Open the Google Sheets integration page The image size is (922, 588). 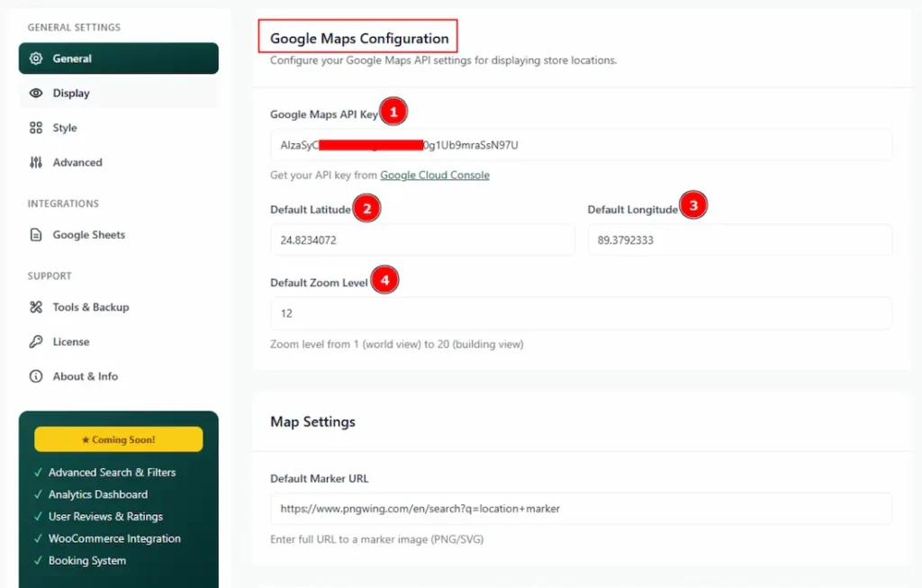click(x=88, y=235)
